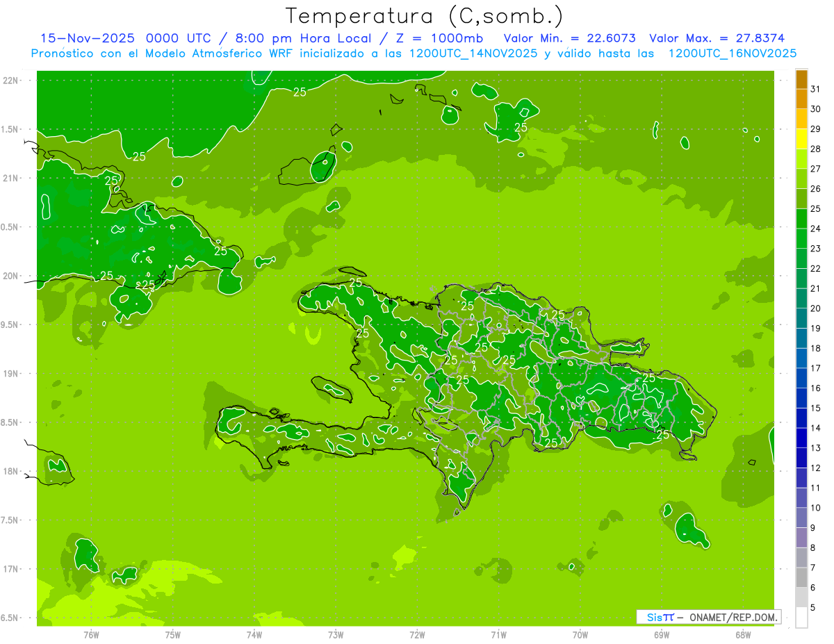The width and height of the screenshot is (834, 644).
Task: Click the "75W" longitude axis label
Action: coord(173,635)
